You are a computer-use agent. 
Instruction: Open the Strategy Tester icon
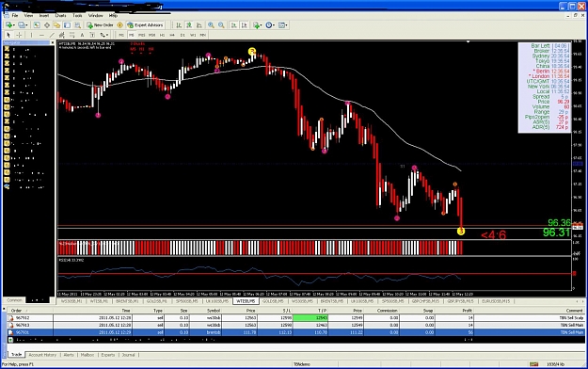point(77,25)
